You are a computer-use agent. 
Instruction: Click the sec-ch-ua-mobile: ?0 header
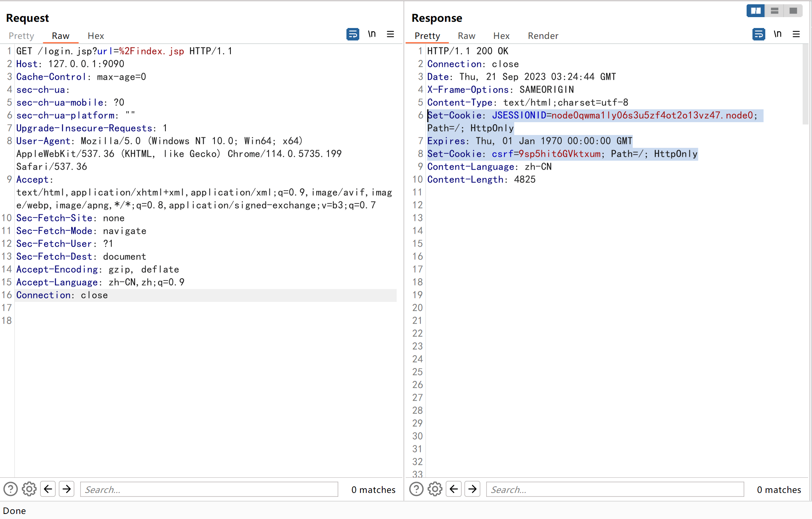click(x=70, y=102)
